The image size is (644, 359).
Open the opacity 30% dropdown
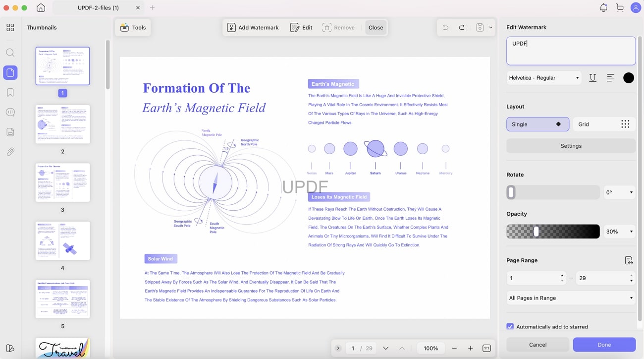(x=619, y=232)
